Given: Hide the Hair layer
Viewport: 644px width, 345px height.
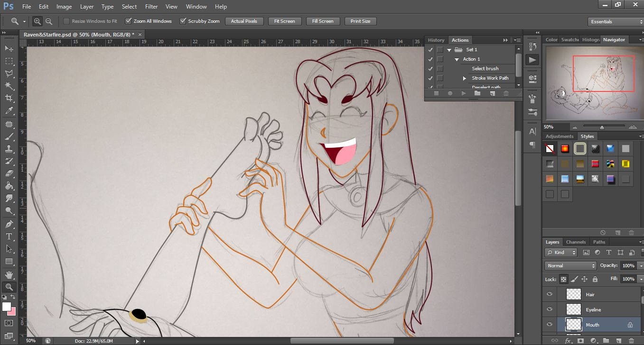Looking at the screenshot, I should click(550, 294).
